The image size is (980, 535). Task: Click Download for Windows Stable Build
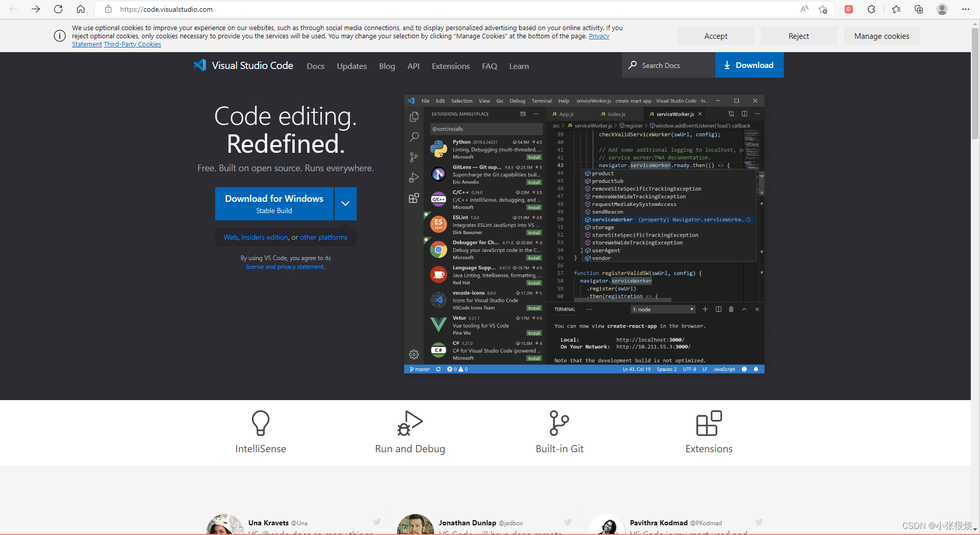(x=274, y=203)
